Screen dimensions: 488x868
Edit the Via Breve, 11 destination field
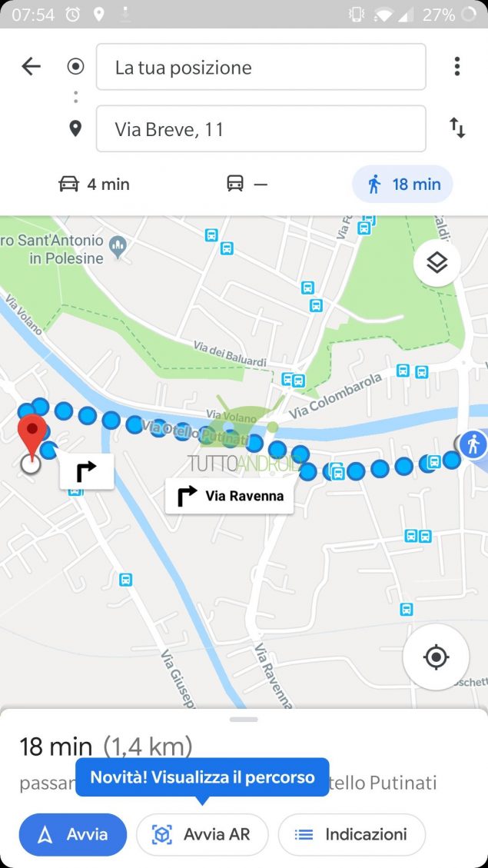(x=261, y=128)
